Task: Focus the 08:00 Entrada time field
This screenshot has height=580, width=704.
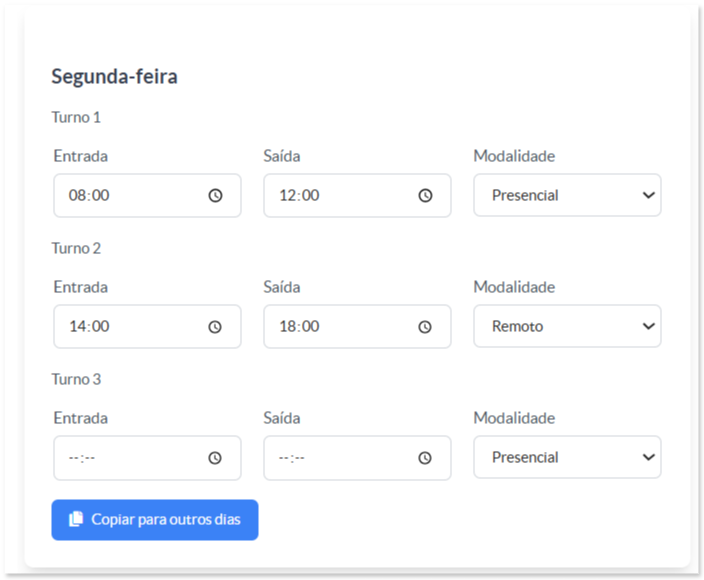Action: (x=147, y=195)
